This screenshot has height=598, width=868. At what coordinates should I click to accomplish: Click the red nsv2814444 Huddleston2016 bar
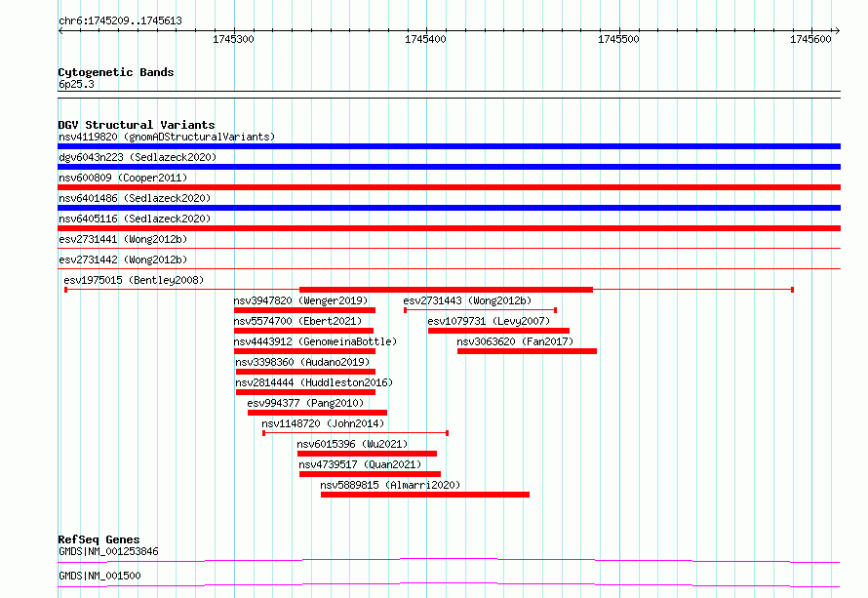[305, 392]
